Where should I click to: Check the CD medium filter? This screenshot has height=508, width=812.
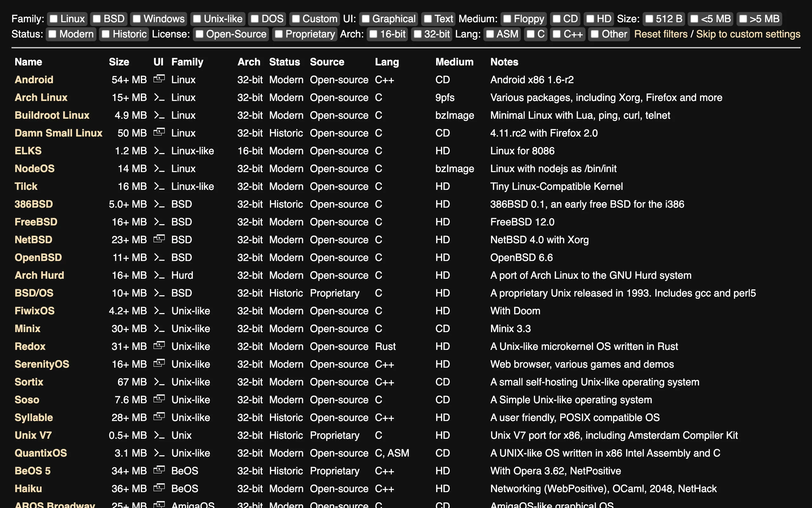click(x=556, y=19)
